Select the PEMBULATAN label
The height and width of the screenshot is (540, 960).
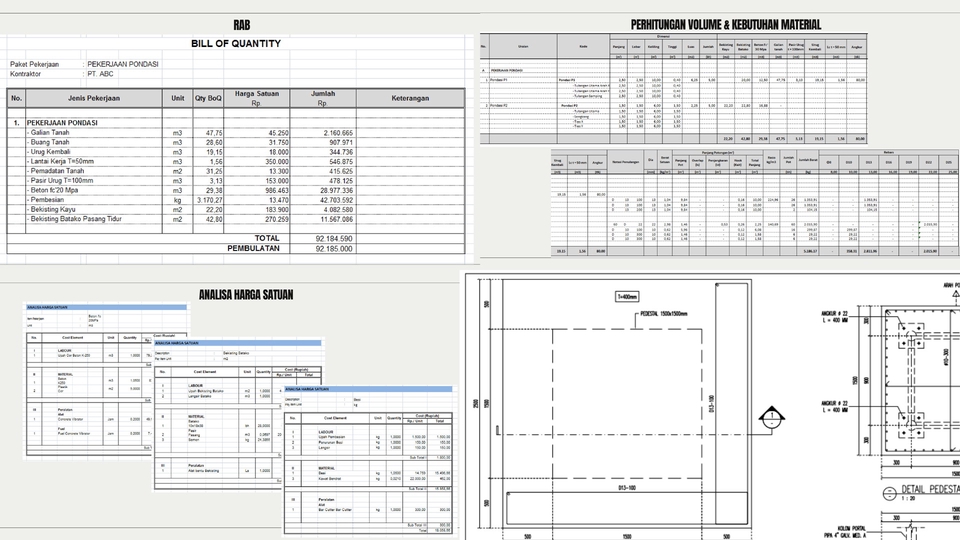[x=253, y=249]
